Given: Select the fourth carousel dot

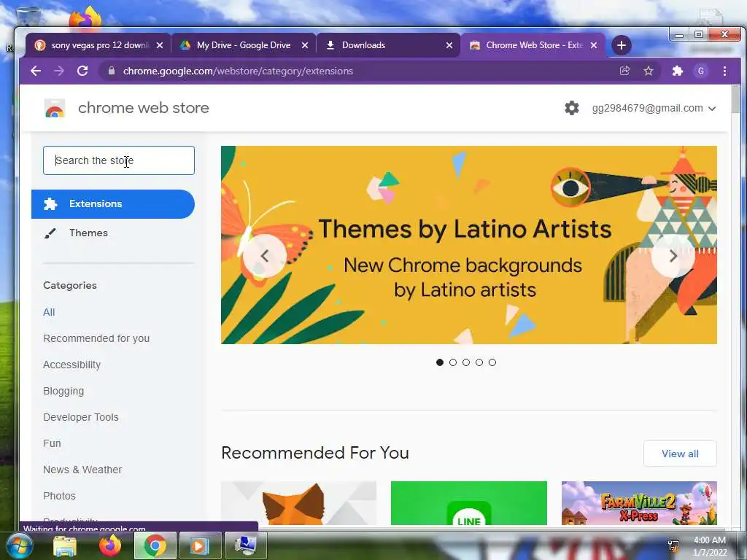Looking at the screenshot, I should tap(479, 362).
